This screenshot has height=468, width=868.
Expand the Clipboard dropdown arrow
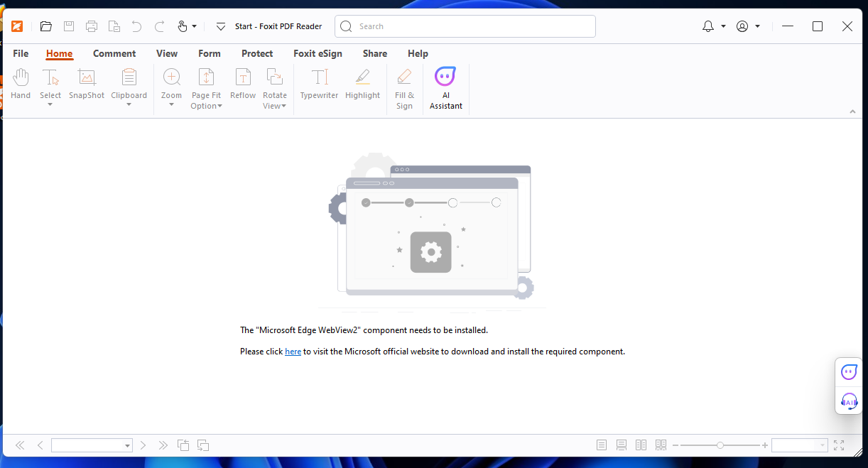point(129,105)
